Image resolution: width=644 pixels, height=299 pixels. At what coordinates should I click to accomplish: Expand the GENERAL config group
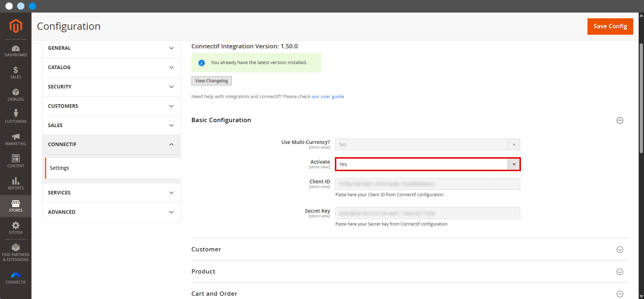[111, 48]
